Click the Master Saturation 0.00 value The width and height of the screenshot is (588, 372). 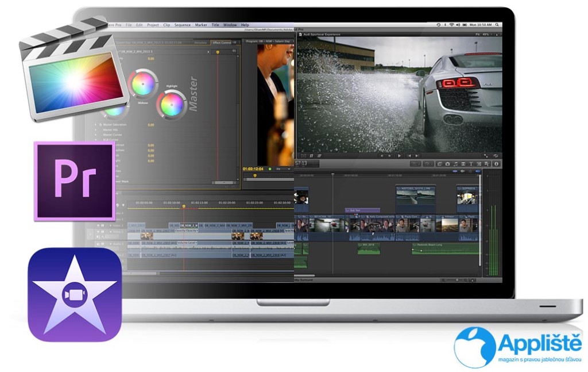[x=151, y=125]
